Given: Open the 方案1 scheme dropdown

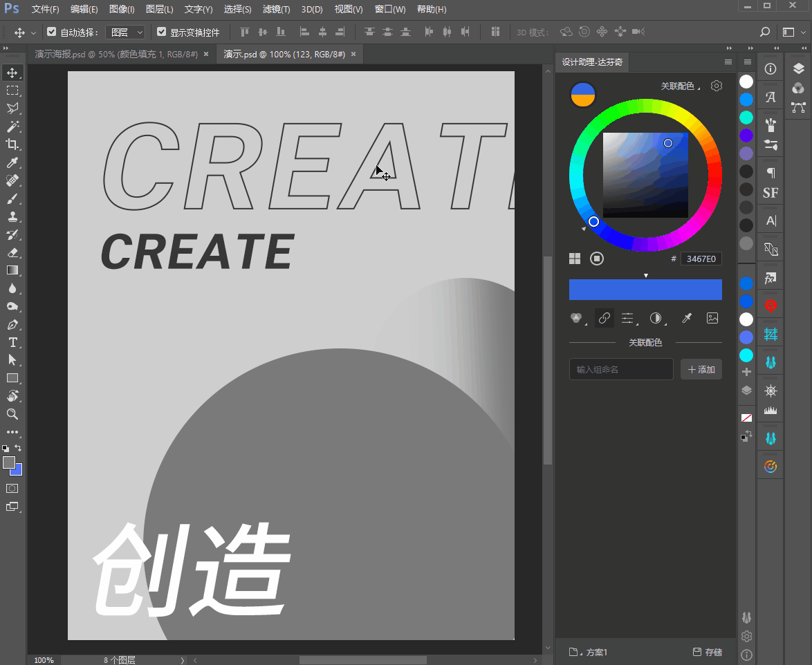Looking at the screenshot, I should point(588,652).
